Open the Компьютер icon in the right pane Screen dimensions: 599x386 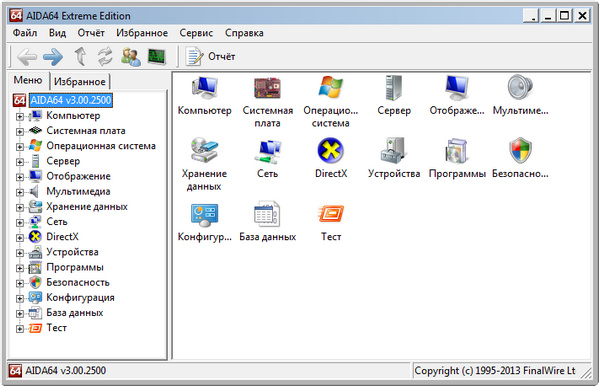204,88
